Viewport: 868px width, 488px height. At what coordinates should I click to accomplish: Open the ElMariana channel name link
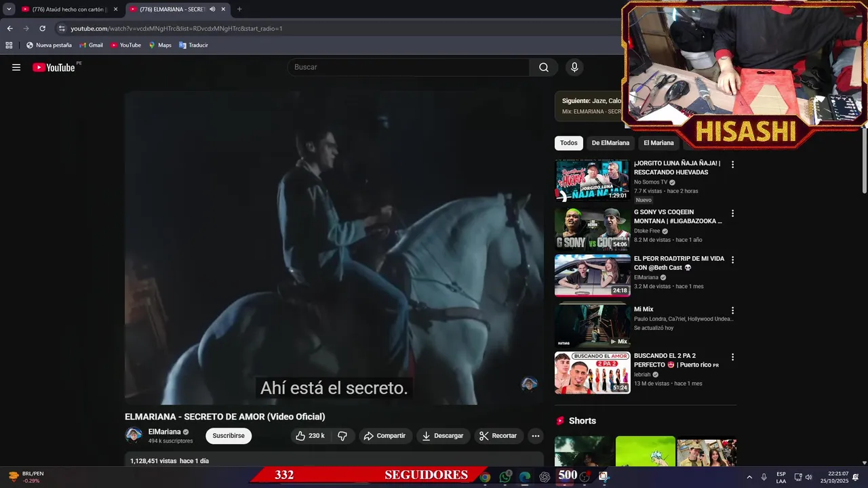(x=164, y=432)
